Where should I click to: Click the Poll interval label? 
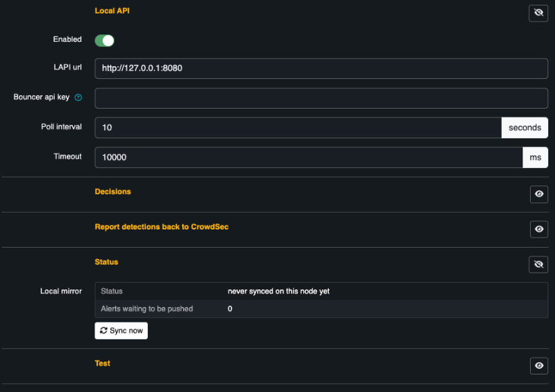(x=61, y=127)
